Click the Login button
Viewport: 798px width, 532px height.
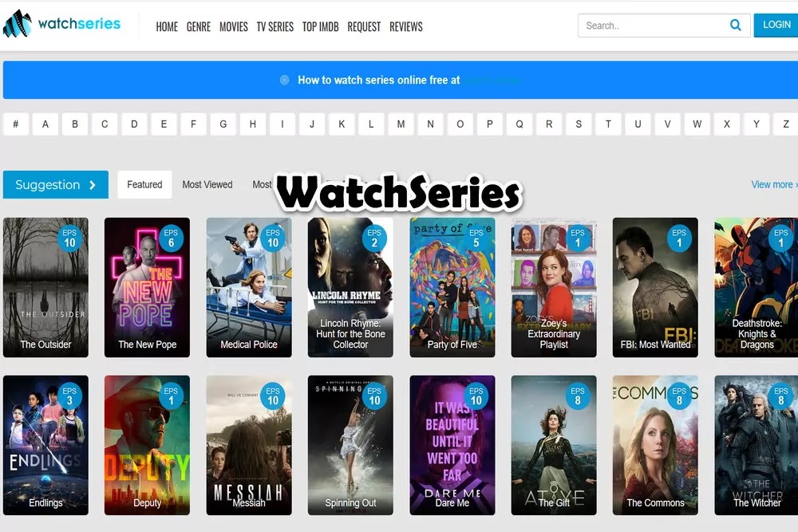(776, 25)
